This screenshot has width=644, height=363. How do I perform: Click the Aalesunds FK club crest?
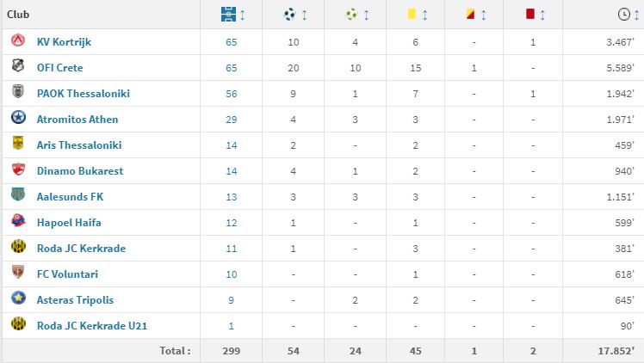click(18, 196)
